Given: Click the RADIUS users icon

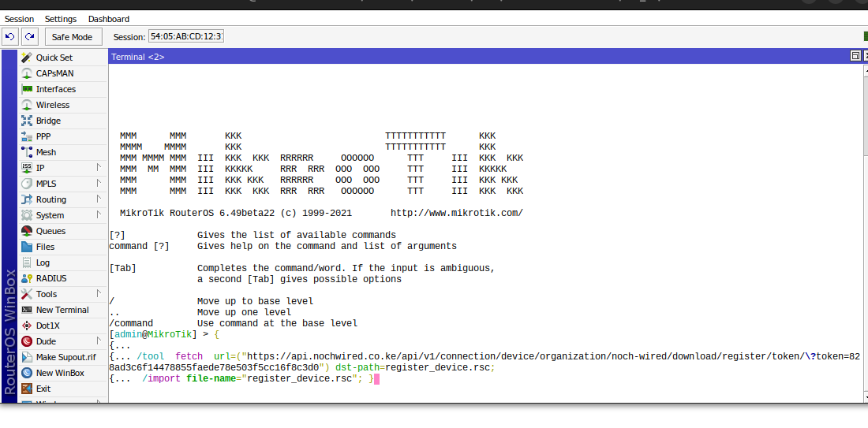Looking at the screenshot, I should [x=27, y=278].
